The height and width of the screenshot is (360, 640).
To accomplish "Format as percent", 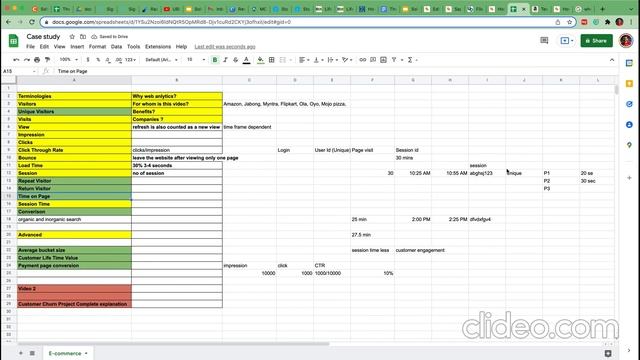I will coord(98,60).
